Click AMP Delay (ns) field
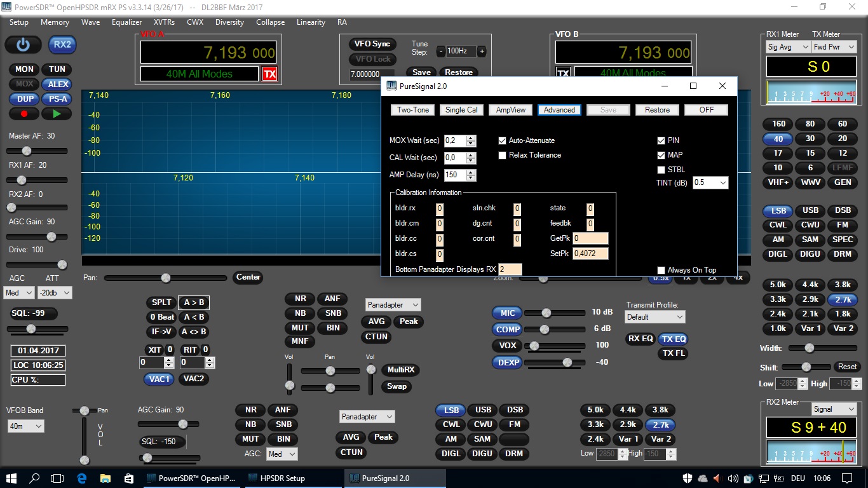This screenshot has width=868, height=488. coord(455,175)
